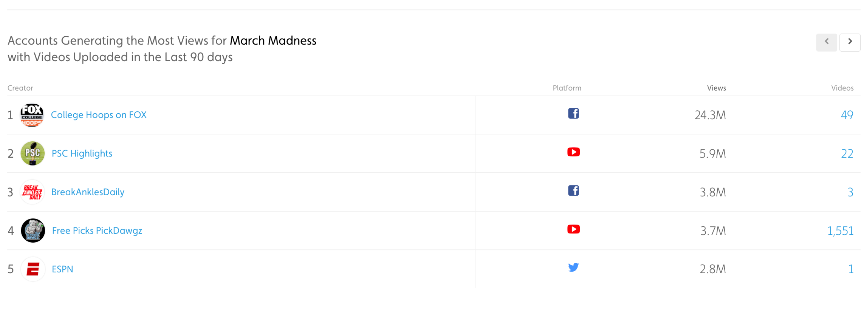The height and width of the screenshot is (313, 868).
Task: Click the Free Picks PickDawgz avatar
Action: (33, 231)
